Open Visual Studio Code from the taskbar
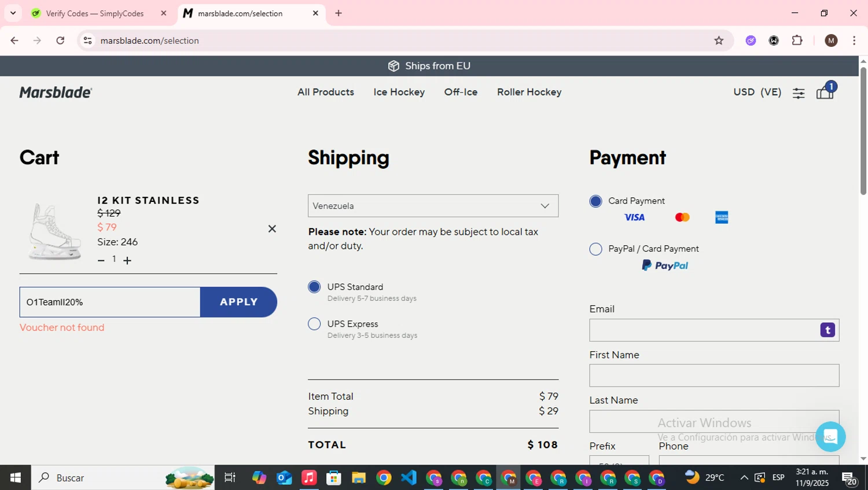This screenshot has width=868, height=490. pyautogui.click(x=409, y=478)
